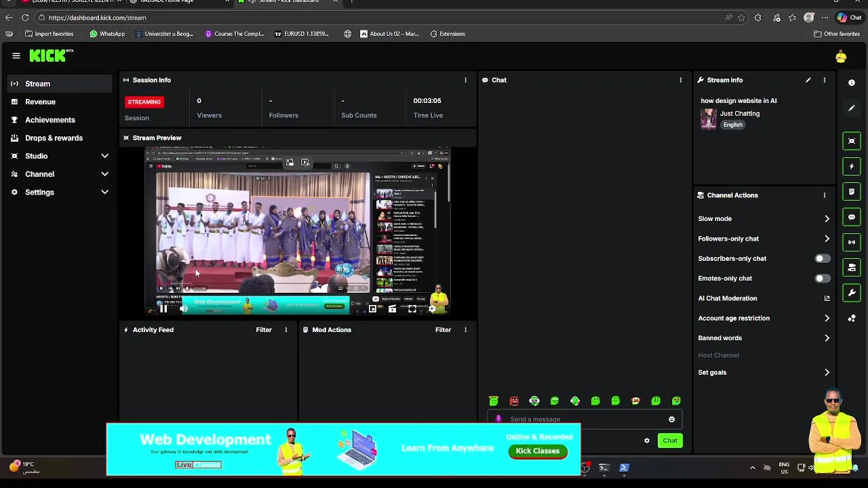Click the info icon in right toolbar

click(852, 83)
